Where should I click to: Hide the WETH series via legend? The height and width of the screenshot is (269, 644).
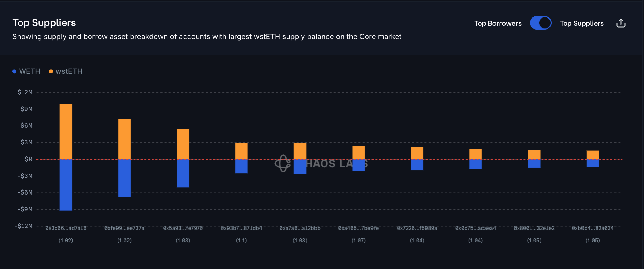pos(30,71)
